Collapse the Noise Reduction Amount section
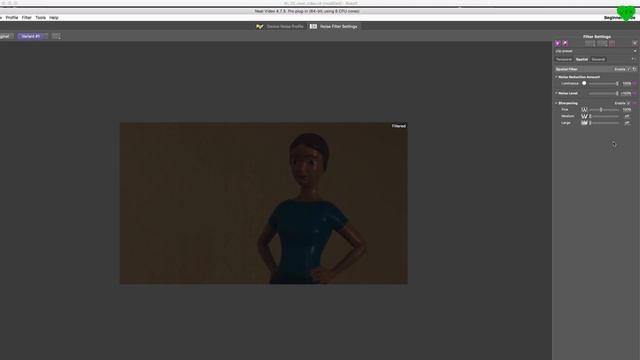Screen dimensions: 640x360 (x=556, y=77)
